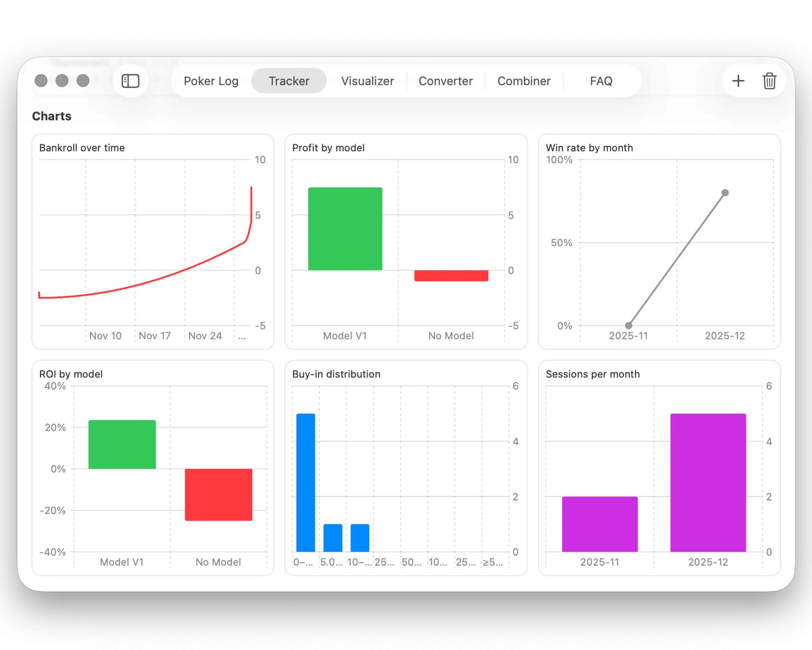Select the Tracker tab

click(x=288, y=81)
